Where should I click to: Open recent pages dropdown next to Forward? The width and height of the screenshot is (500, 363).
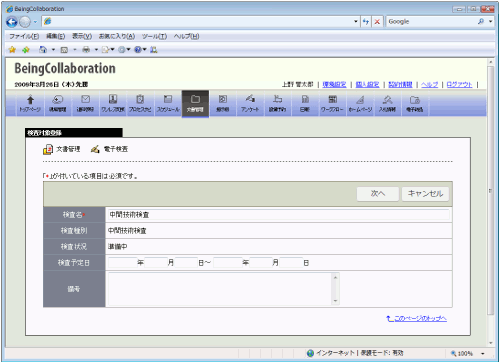coord(35,22)
